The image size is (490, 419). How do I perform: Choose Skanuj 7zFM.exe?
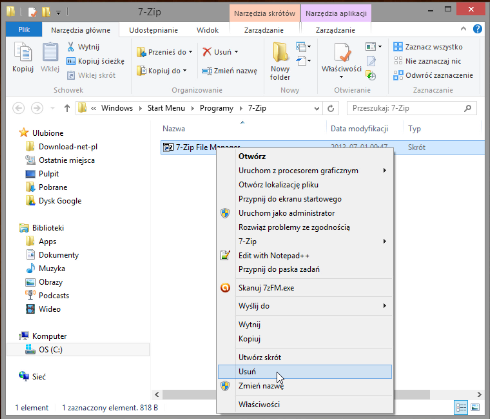coord(305,288)
